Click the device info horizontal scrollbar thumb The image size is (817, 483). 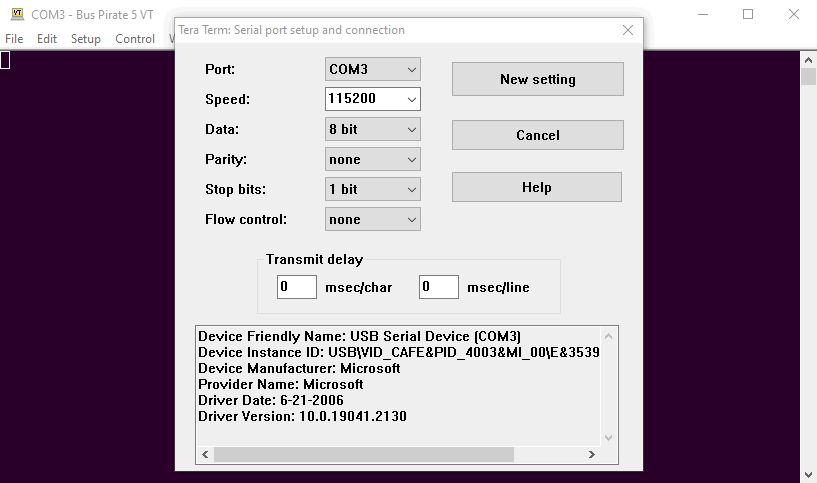(364, 454)
